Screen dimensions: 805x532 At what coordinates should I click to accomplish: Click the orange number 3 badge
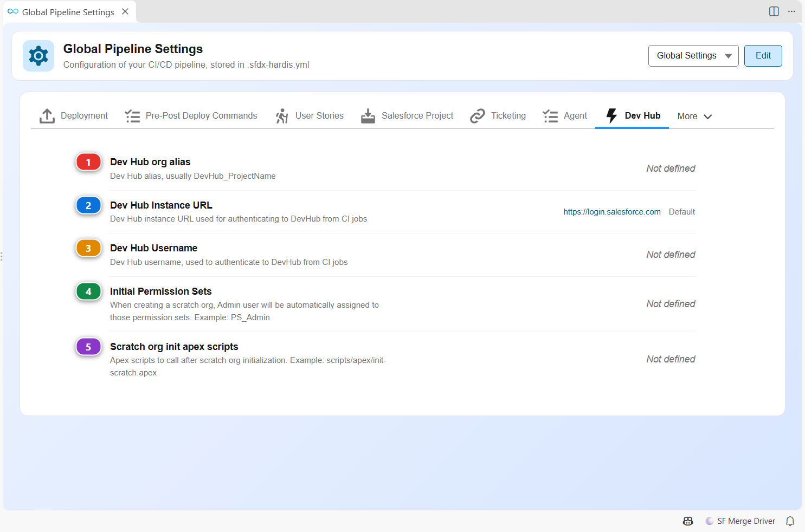point(88,248)
